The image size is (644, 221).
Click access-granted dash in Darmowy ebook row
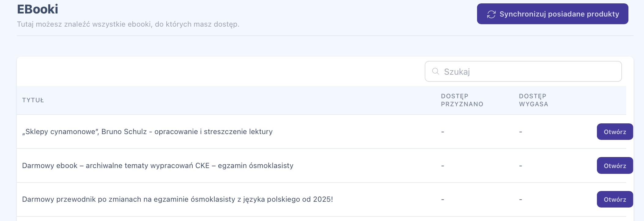point(442,166)
